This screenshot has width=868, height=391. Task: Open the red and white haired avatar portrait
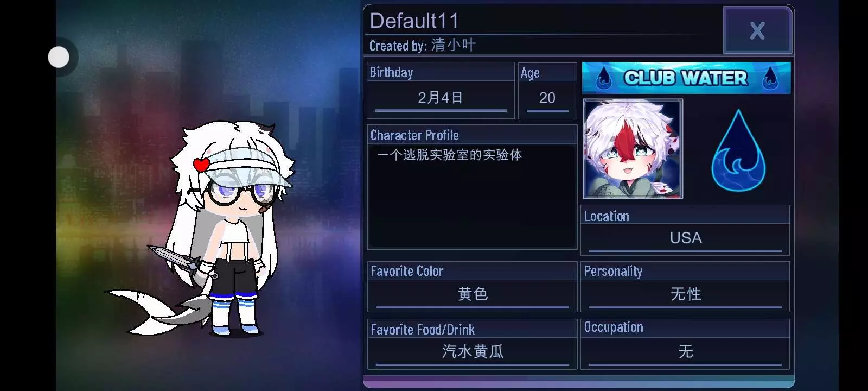[633, 149]
